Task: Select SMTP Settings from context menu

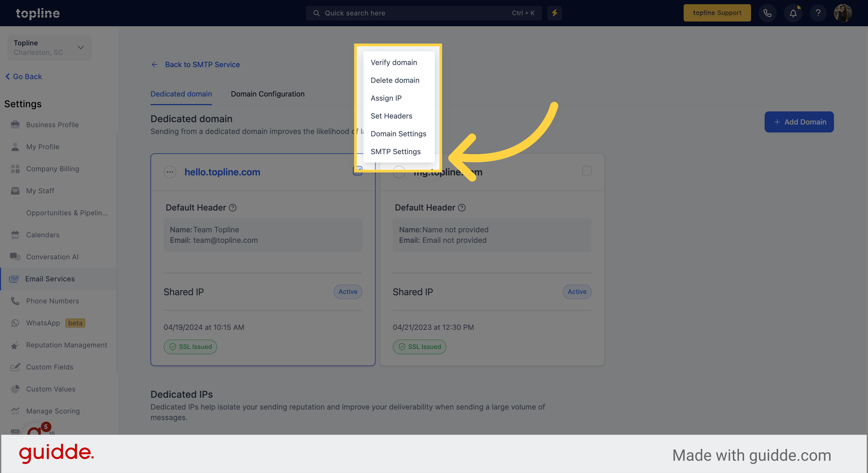Action: [395, 152]
